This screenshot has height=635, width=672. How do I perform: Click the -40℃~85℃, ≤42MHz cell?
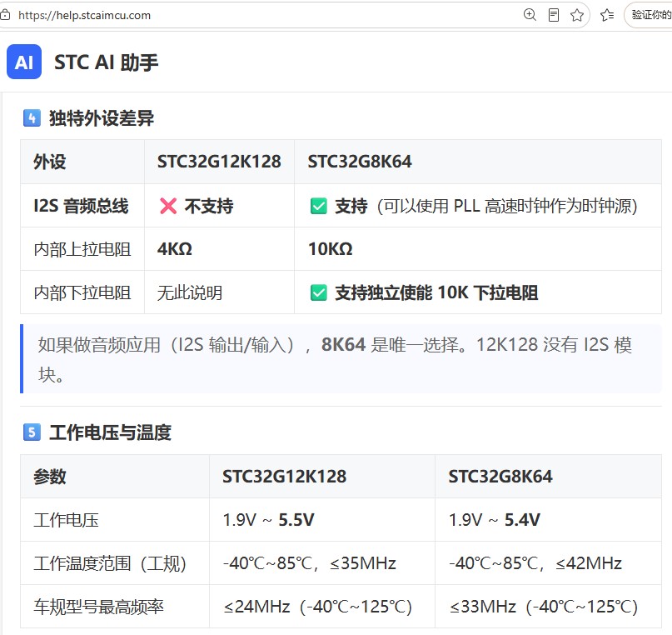535,563
